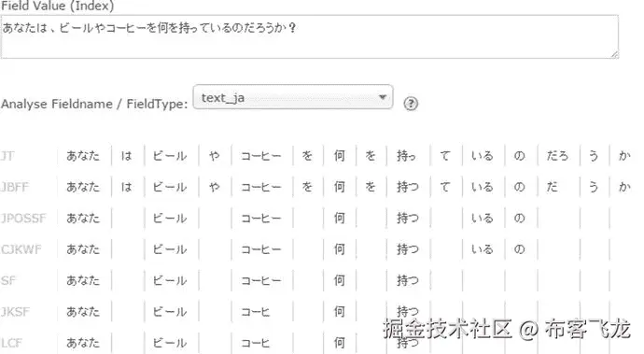Select あなた token in JPOSSF row
Viewport: 644px width, 354px height.
[x=83, y=218]
